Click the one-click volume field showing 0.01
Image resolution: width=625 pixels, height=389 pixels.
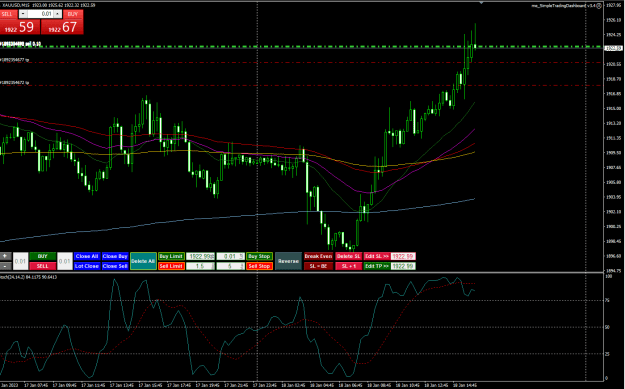click(x=40, y=14)
